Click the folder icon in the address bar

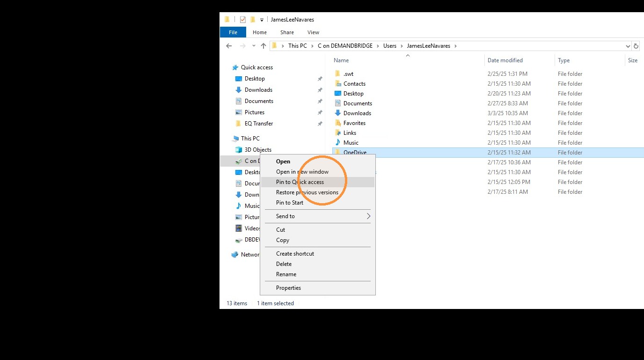275,46
